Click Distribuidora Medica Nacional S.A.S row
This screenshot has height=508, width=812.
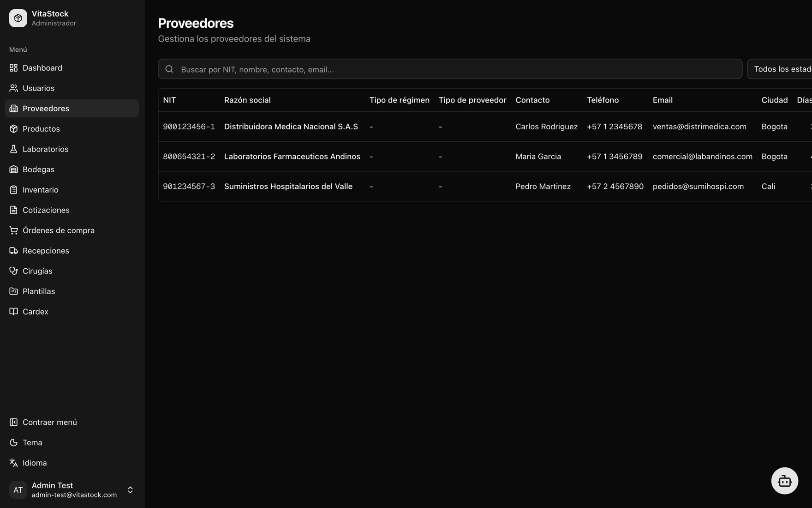click(x=485, y=127)
